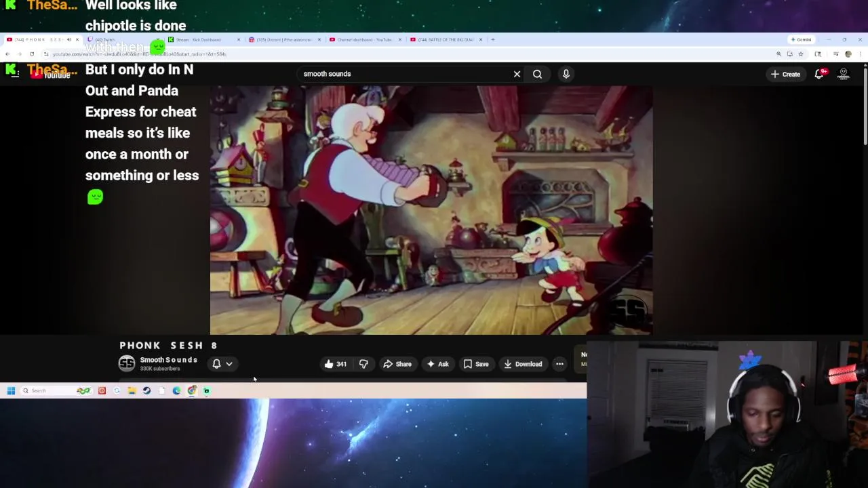Image resolution: width=868 pixels, height=488 pixels.
Task: Open the Windows Start menu
Action: tap(11, 390)
